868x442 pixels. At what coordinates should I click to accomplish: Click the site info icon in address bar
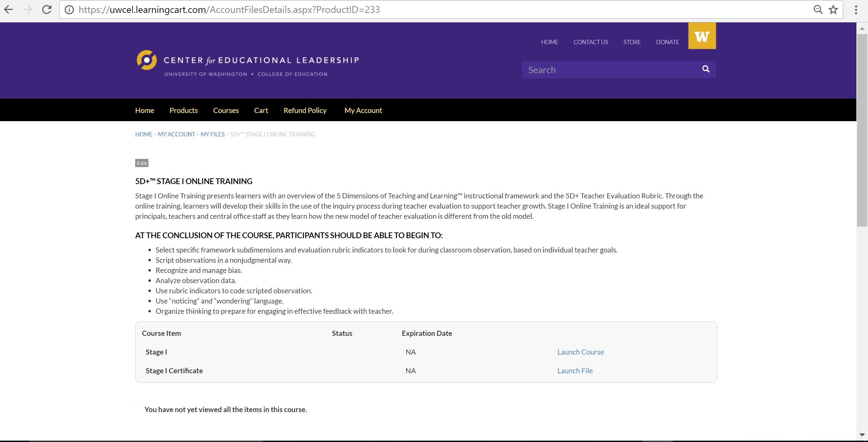click(69, 10)
